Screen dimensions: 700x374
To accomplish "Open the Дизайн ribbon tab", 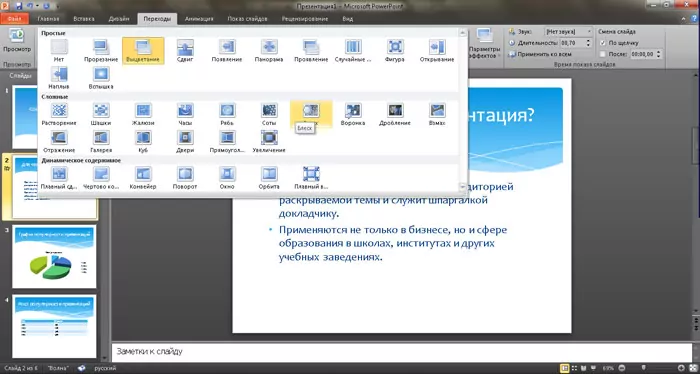I will pos(119,19).
